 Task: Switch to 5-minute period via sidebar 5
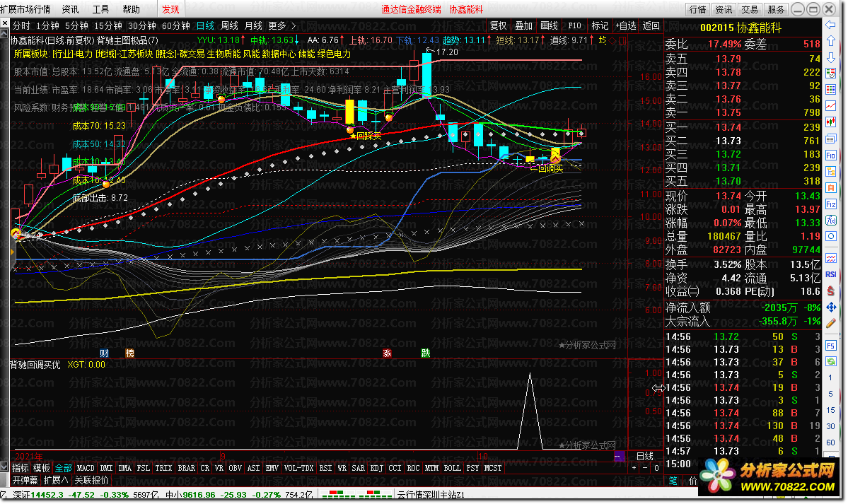831,394
